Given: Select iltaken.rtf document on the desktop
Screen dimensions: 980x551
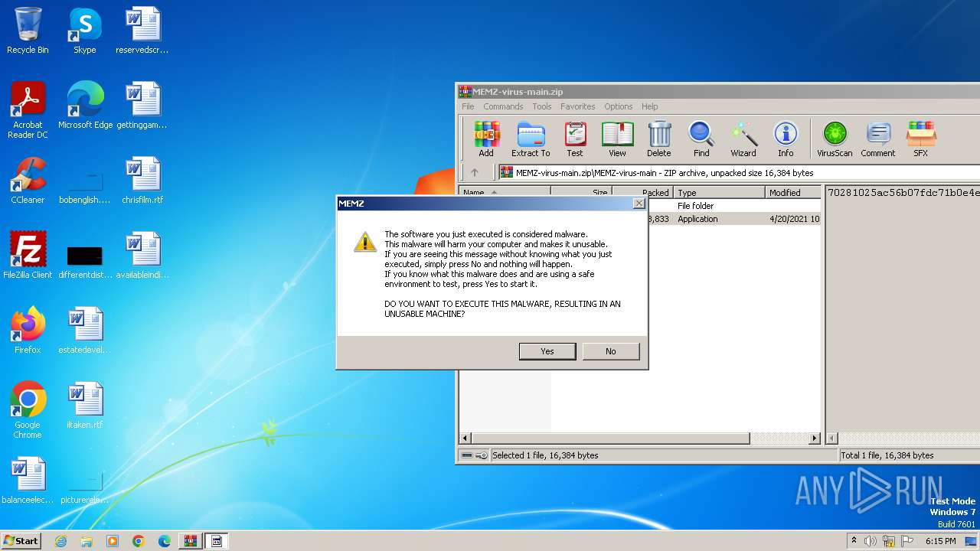Looking at the screenshot, I should [x=84, y=406].
